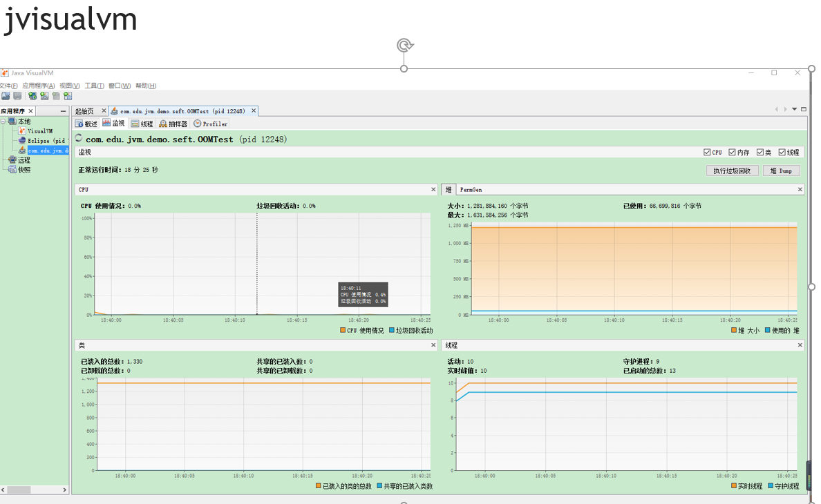Toggle the 内存 (memory) checkbox
This screenshot has height=504, width=821.
[732, 152]
